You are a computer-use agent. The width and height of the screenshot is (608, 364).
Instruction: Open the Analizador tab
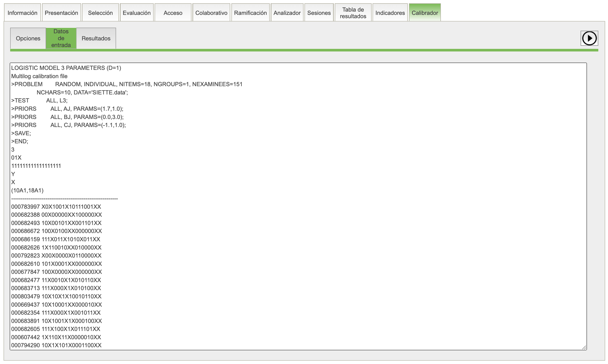(287, 13)
